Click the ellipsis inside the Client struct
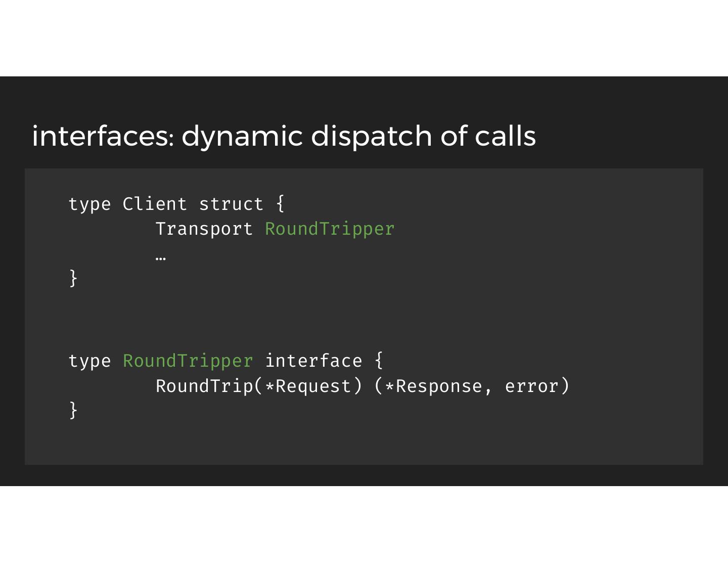This screenshot has width=728, height=563. (x=161, y=257)
